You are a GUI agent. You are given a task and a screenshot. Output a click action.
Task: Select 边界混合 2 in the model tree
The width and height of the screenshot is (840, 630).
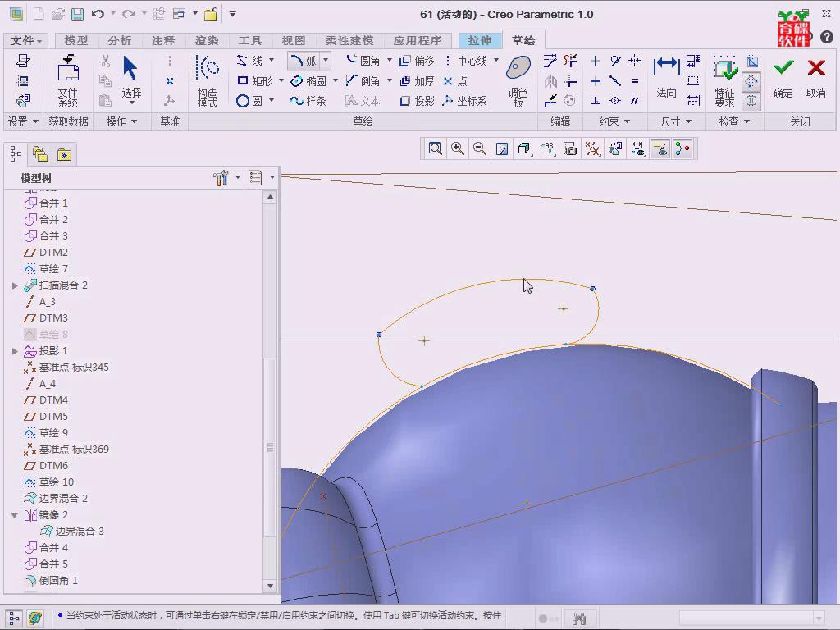pos(56,498)
